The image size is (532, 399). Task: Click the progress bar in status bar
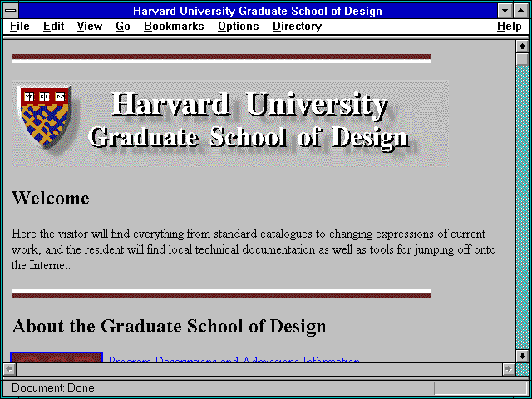(480, 388)
